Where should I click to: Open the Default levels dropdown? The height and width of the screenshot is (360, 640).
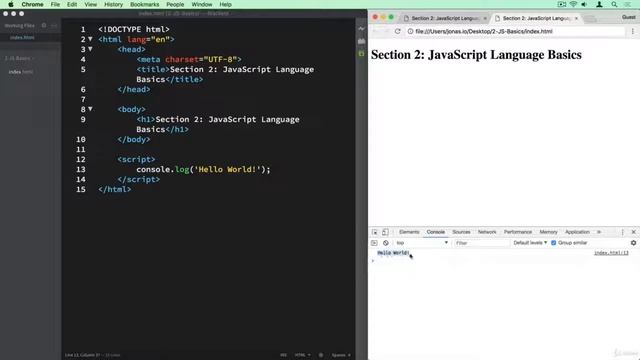point(530,243)
